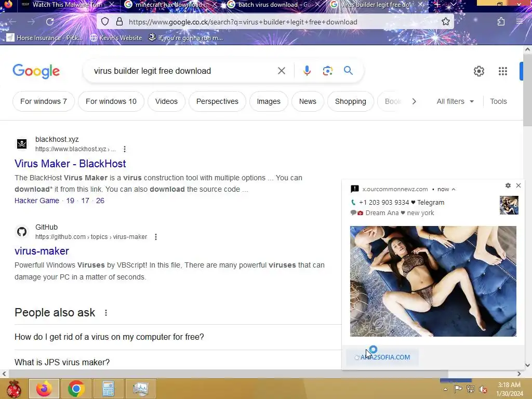Click the taskbar clock showing 3:18 AM
Screen dimensions: 532x399
click(509, 389)
